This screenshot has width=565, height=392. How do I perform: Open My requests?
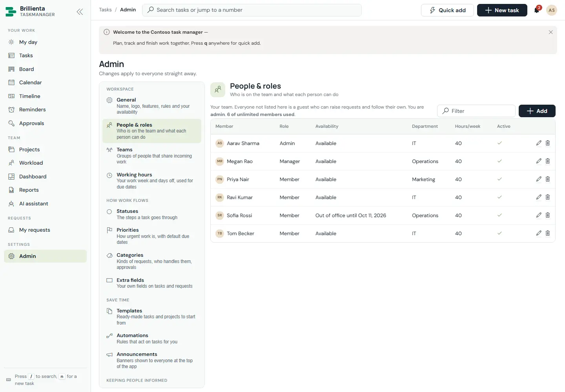click(45, 230)
